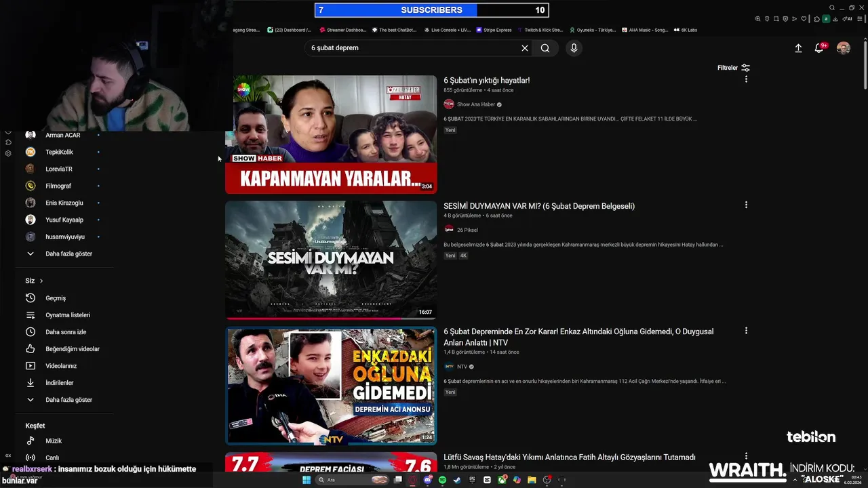
Task: Open LoreviaTR subscription
Action: tap(63, 169)
